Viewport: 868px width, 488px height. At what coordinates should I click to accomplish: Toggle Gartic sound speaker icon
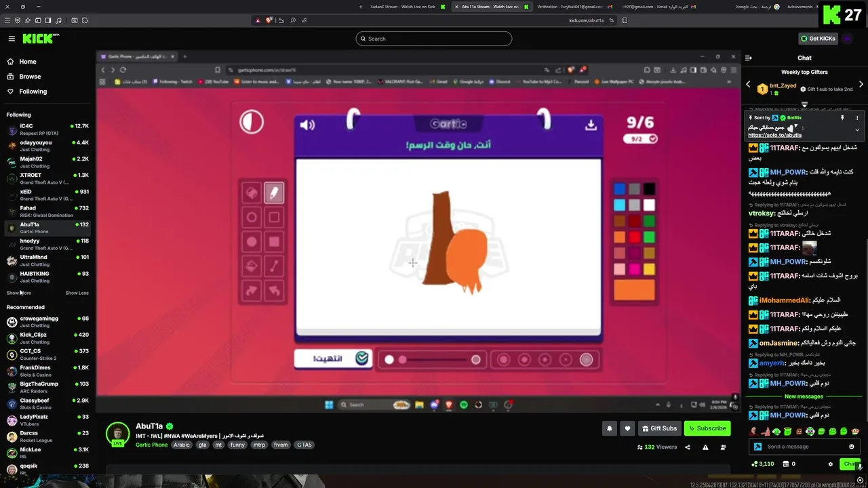[307, 125]
